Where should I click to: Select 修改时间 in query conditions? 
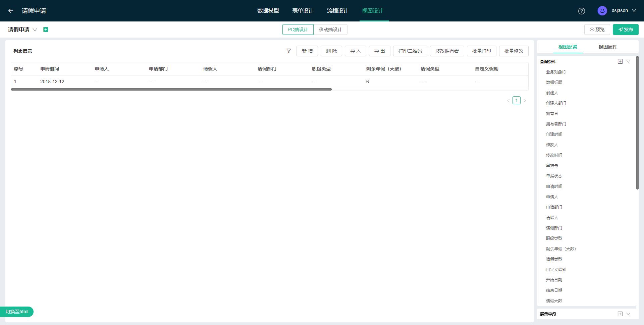click(x=554, y=155)
